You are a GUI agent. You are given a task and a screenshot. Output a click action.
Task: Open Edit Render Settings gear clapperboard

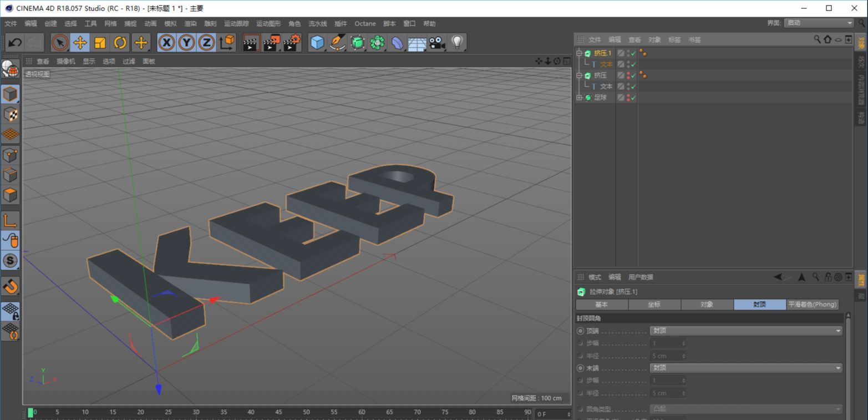tap(292, 43)
